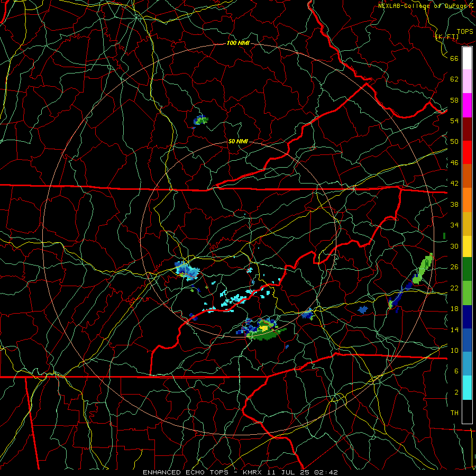Click the bright orange legend band
Image resolution: width=476 pixels, height=476 pixels.
[x=467, y=200]
